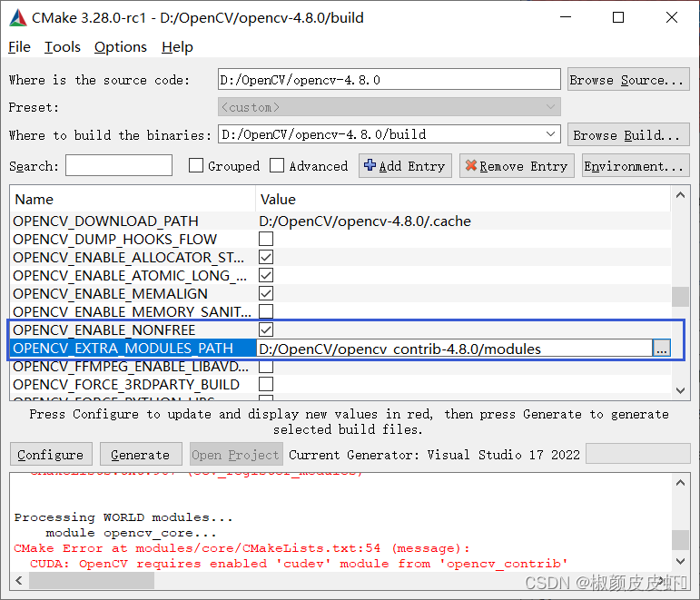Click the Open Project button
The image size is (700, 600).
(x=236, y=455)
